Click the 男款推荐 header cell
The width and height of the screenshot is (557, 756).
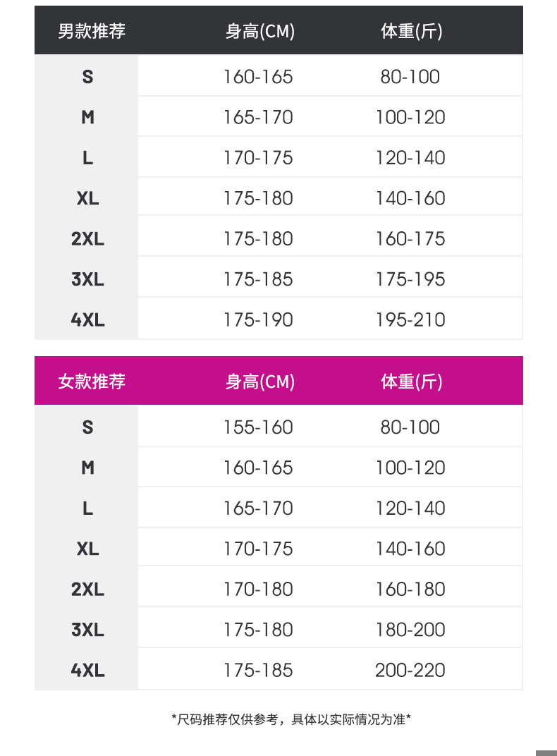(92, 31)
